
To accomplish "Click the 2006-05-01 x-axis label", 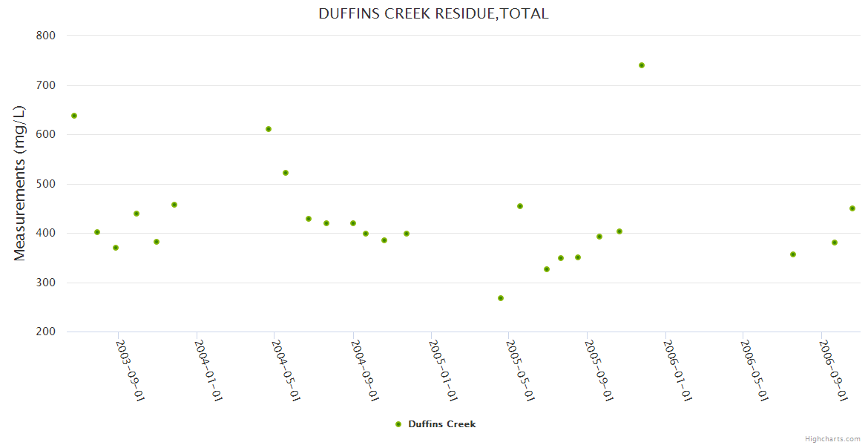I will pos(754,370).
